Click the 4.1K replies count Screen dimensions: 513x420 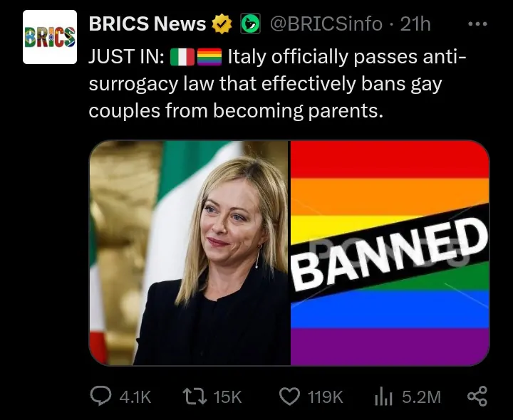tap(135, 397)
